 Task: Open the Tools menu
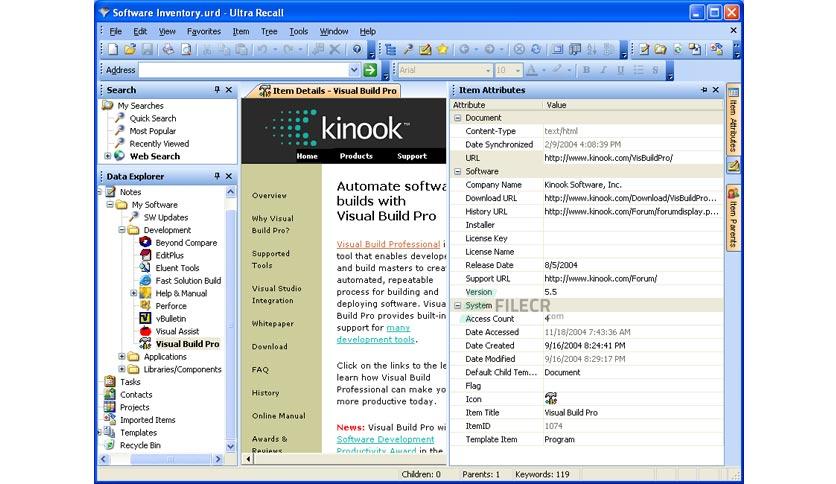point(299,31)
